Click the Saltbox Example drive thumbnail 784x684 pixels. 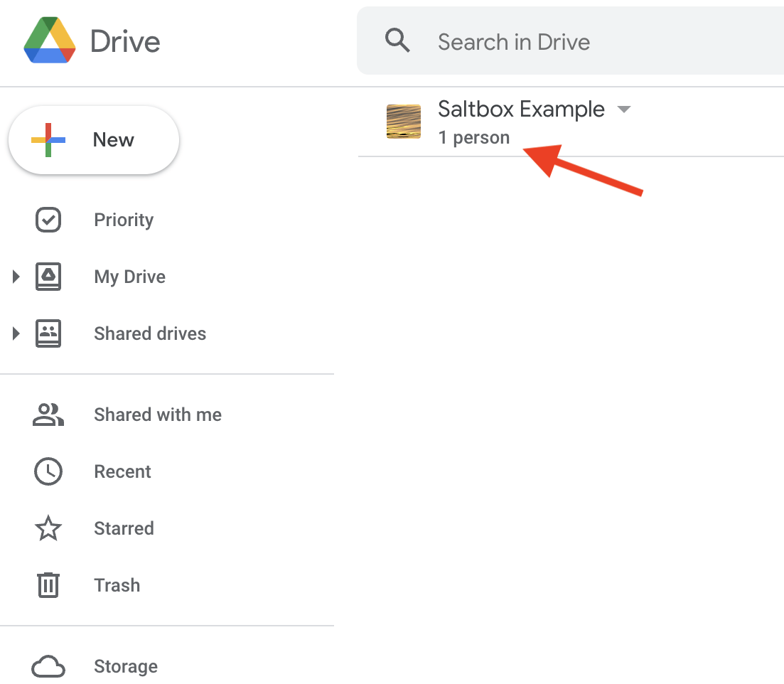(403, 122)
